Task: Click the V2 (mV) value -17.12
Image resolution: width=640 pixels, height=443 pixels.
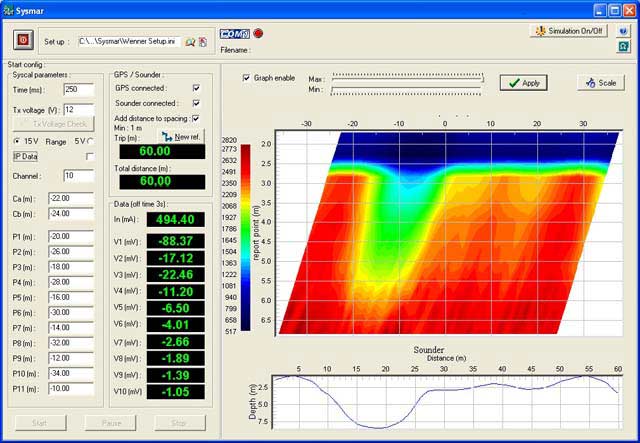Action: (x=176, y=258)
